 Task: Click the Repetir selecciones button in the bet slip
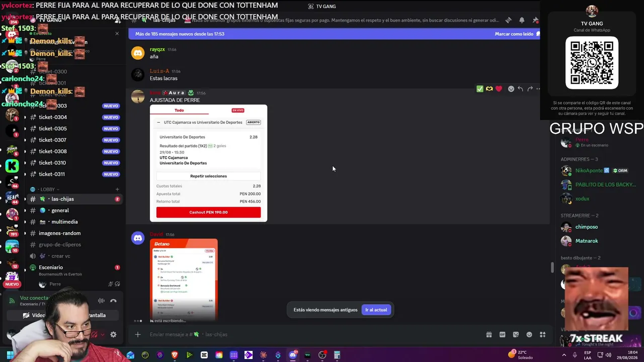[x=208, y=176]
